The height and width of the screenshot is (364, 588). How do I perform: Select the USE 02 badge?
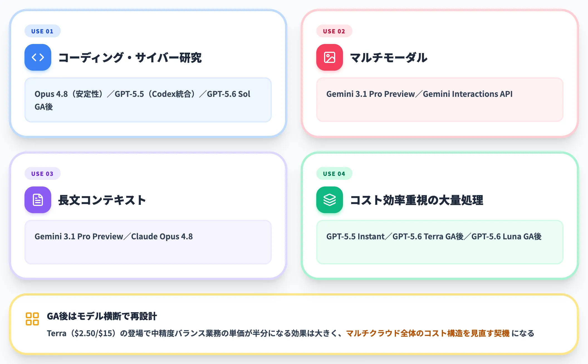[x=334, y=31]
